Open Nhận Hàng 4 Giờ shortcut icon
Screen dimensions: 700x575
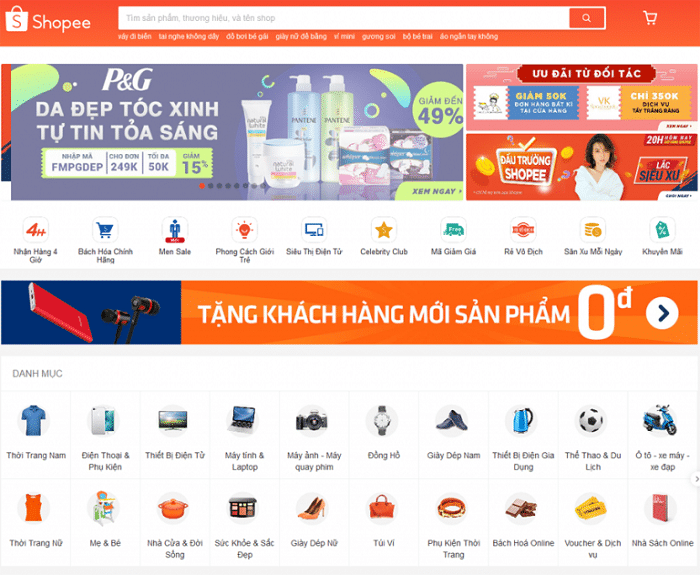pos(35,230)
